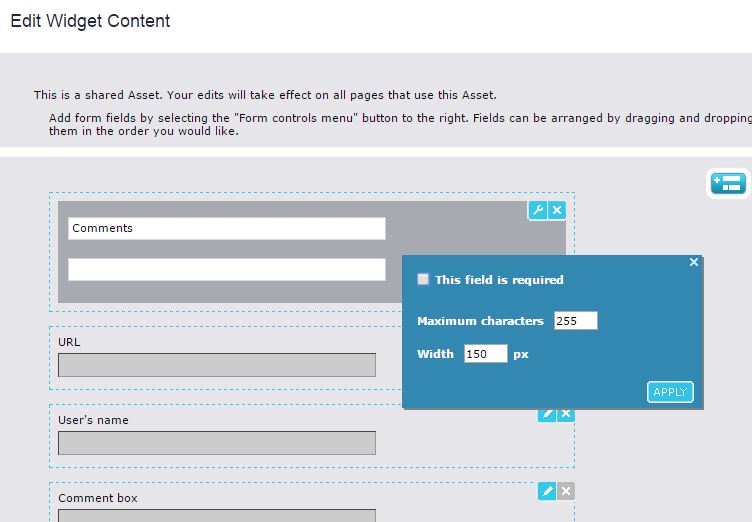Click the Edit Widget Content heading
This screenshot has height=522, width=752.
[x=90, y=21]
